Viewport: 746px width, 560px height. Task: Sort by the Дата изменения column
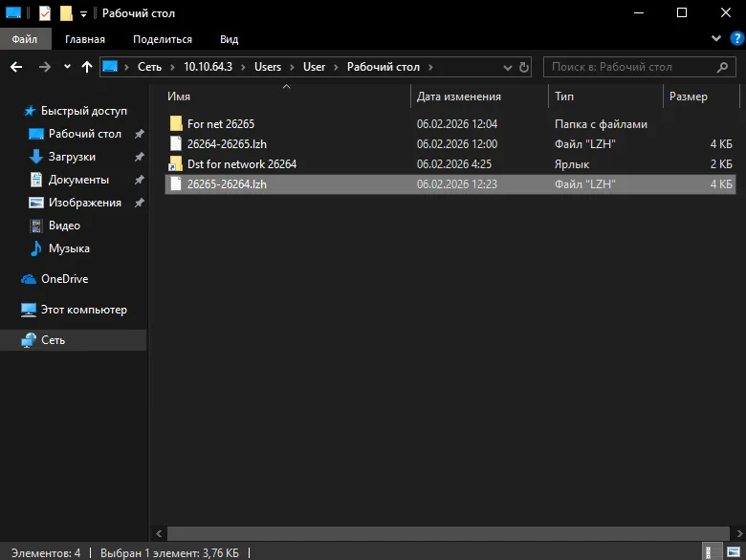pos(459,97)
